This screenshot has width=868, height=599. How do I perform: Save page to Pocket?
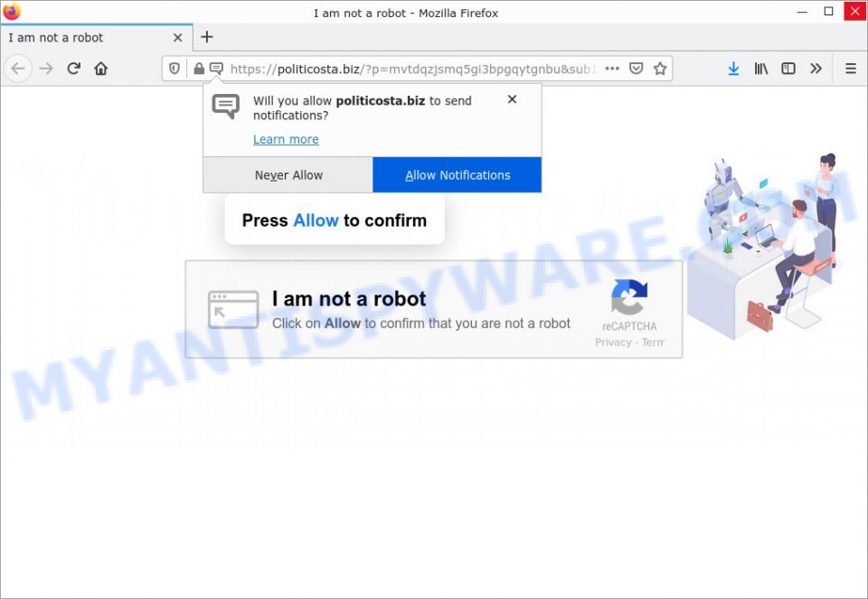click(636, 69)
